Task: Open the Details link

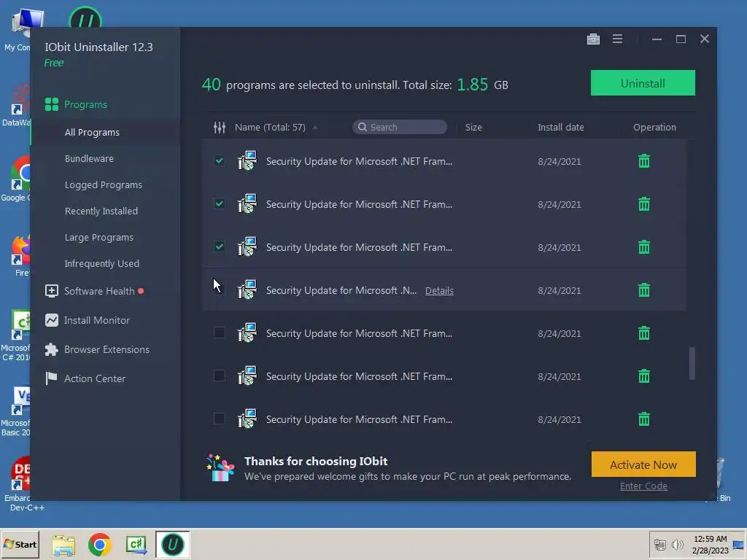Action: point(439,290)
